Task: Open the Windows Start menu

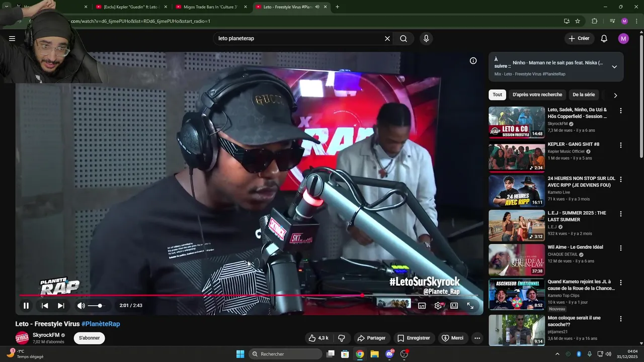Action: coord(240,354)
